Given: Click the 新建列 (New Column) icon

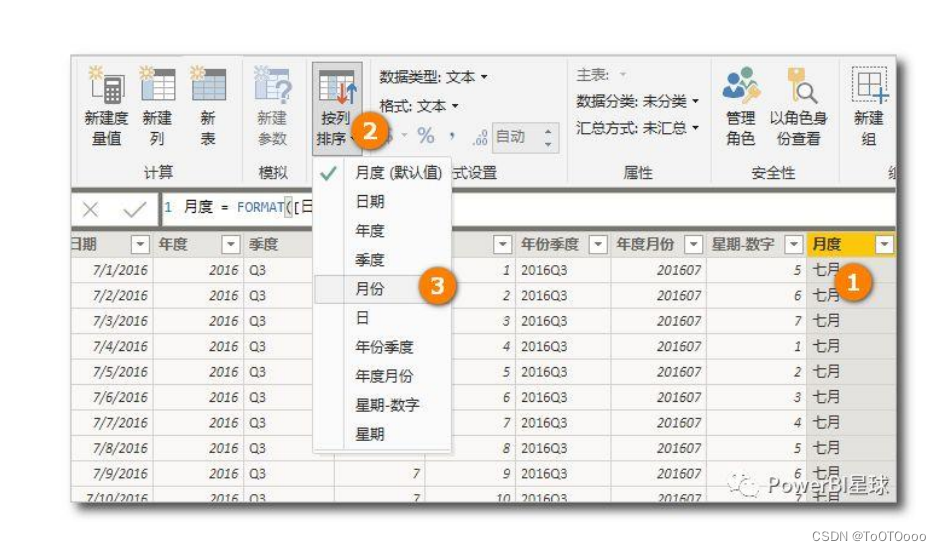Looking at the screenshot, I should coord(157,85).
